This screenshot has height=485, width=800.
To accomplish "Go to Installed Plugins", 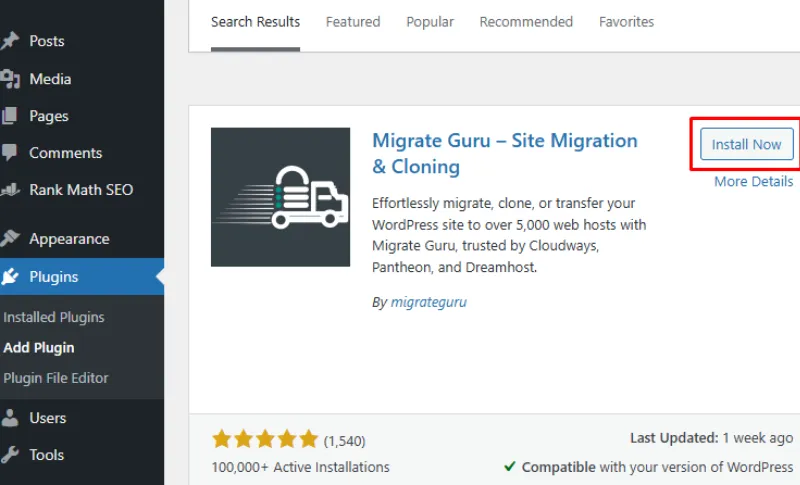I will tap(54, 317).
